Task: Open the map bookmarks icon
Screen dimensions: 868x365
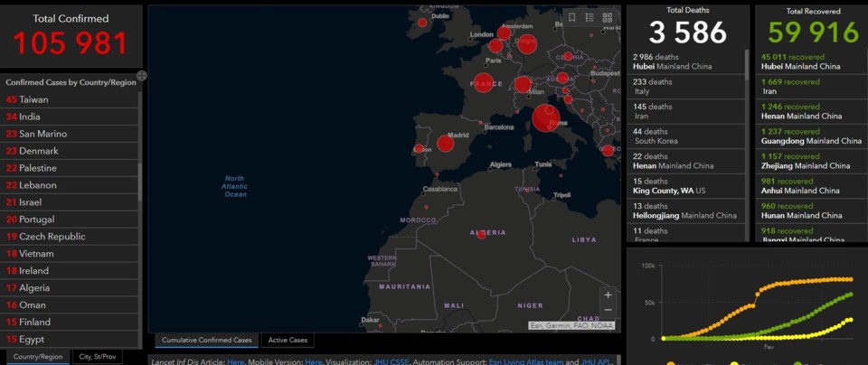Action: pyautogui.click(x=571, y=17)
